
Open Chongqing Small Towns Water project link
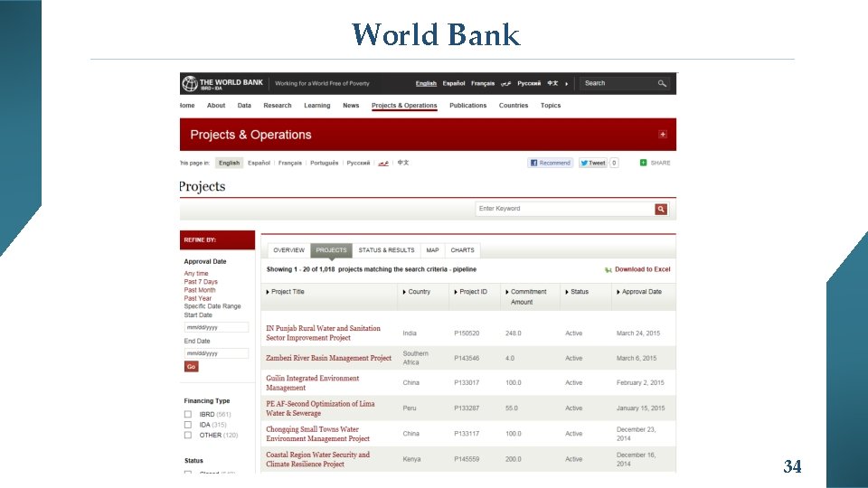(x=317, y=434)
